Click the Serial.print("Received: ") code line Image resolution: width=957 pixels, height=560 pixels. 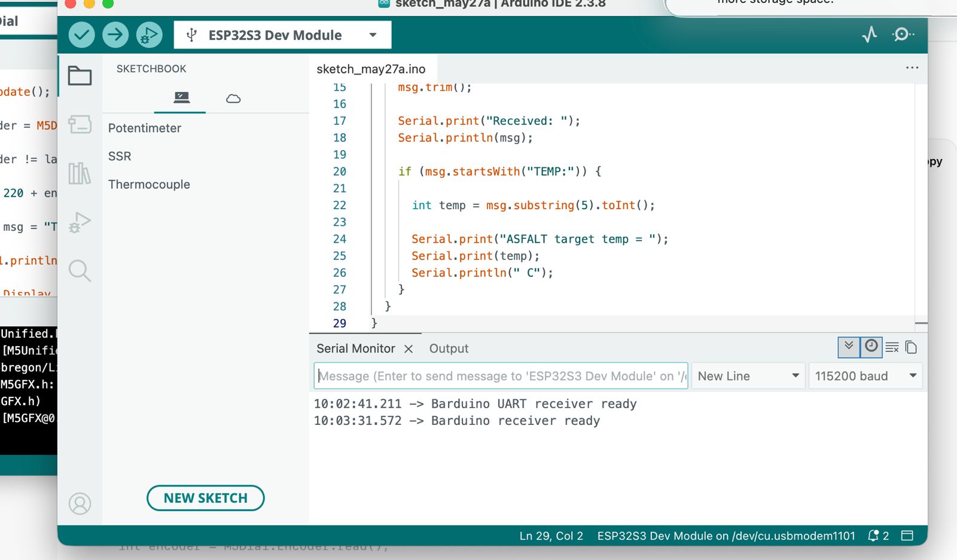pyautogui.click(x=489, y=121)
